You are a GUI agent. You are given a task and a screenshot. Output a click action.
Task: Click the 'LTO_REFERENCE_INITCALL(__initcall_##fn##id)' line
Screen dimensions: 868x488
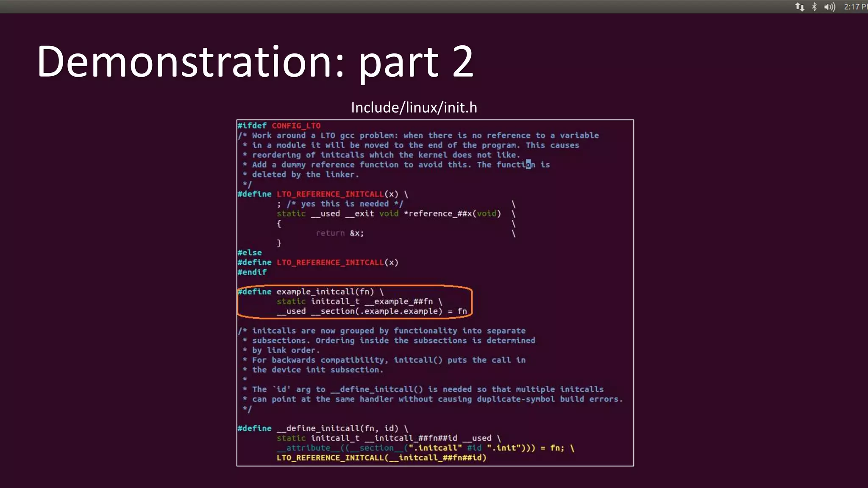[381, 457]
